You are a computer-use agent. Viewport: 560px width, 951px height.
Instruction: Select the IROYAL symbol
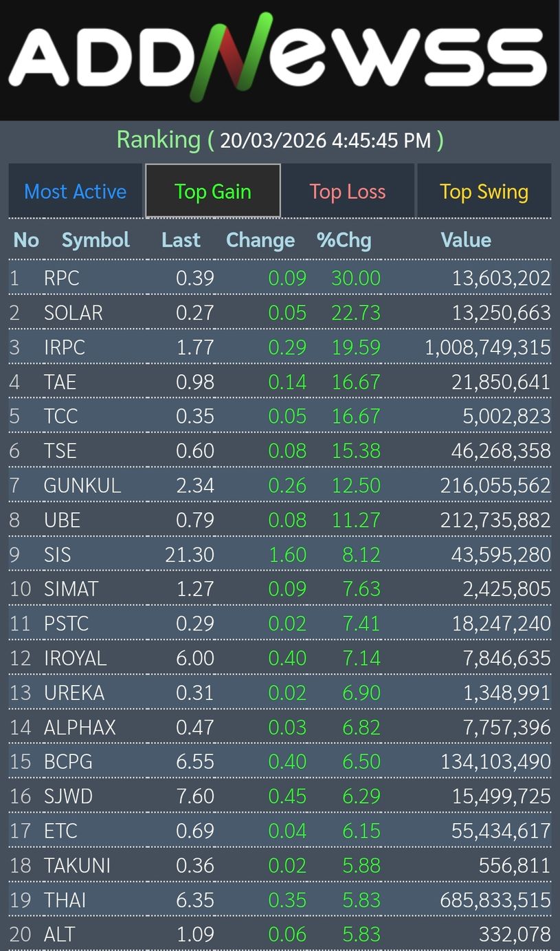(x=76, y=658)
